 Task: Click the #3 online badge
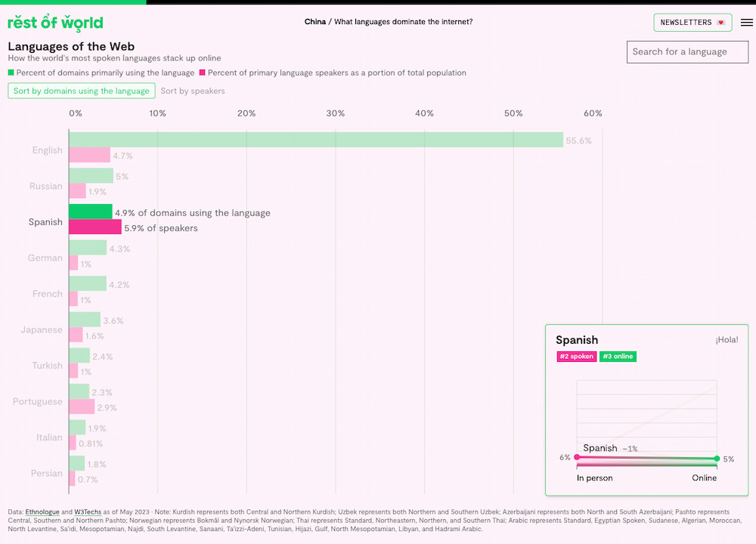618,357
